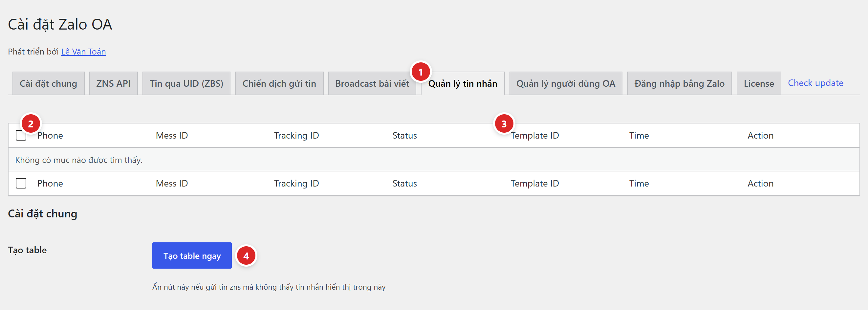
Task: Open the Lê Văn Toàn developer link
Action: pos(83,52)
